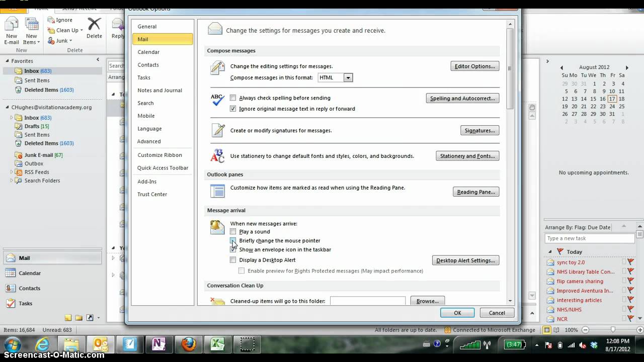This screenshot has height=362, width=644.
Task: Click Editor Options button
Action: point(474,66)
